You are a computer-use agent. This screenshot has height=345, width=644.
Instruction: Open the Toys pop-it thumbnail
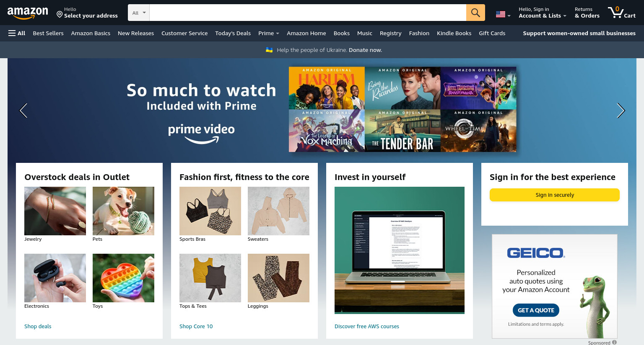click(123, 278)
